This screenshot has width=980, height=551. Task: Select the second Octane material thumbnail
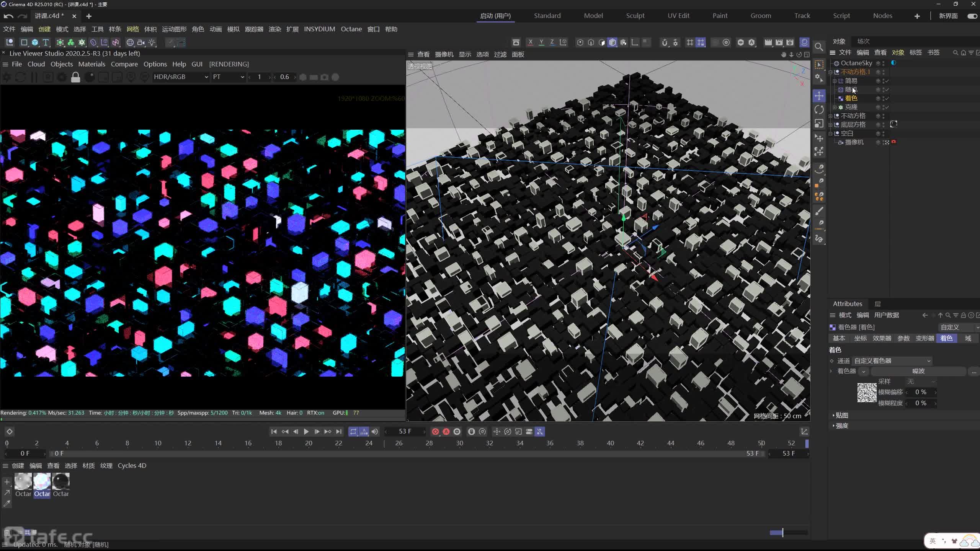tap(42, 481)
